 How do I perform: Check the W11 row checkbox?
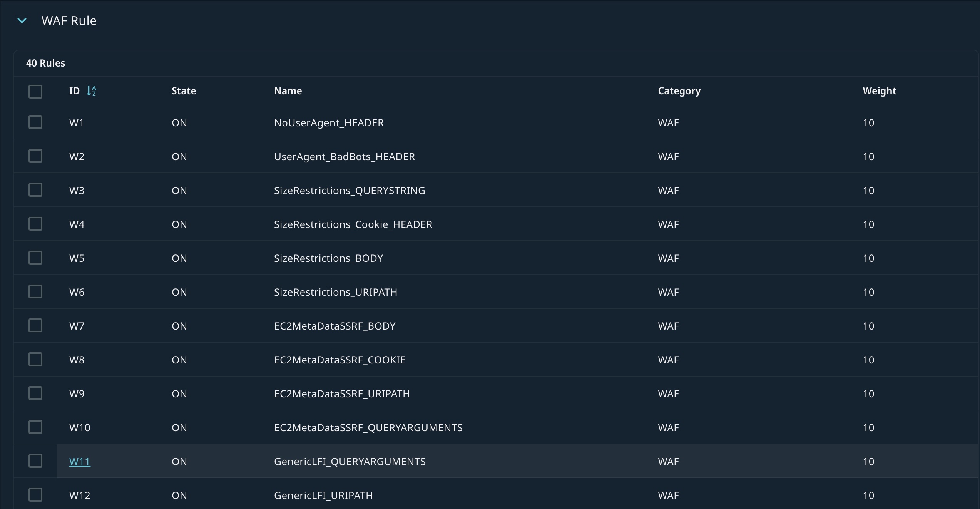[35, 461]
